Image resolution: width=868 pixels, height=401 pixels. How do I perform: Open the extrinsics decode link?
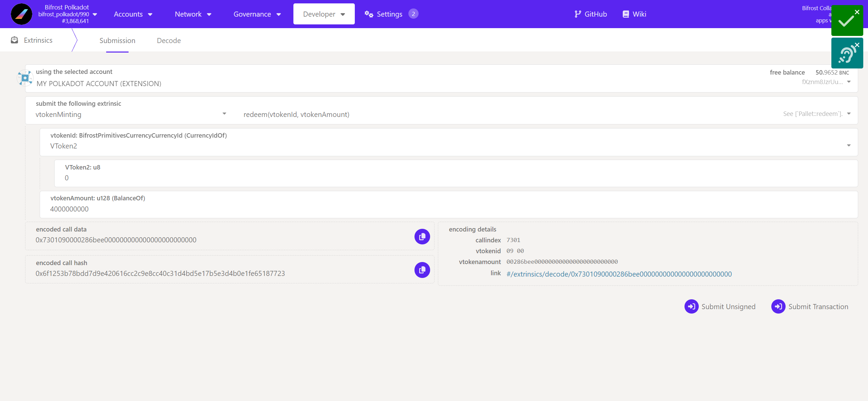pyautogui.click(x=619, y=274)
